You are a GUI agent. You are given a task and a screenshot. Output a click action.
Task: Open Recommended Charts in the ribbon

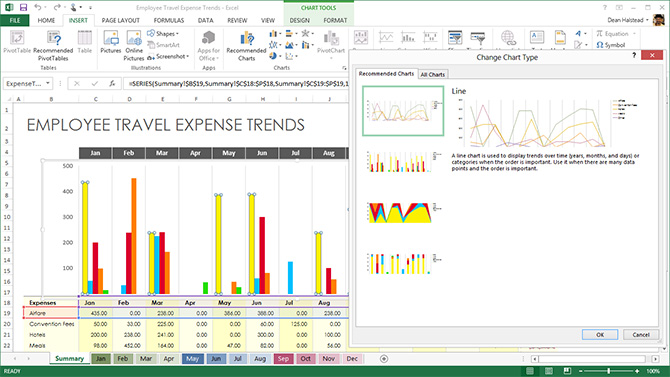(246, 46)
